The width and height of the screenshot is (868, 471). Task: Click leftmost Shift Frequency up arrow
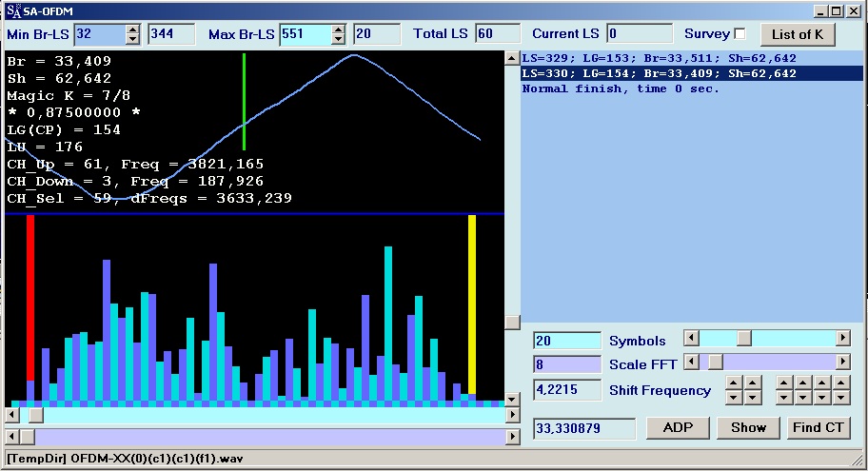point(734,383)
